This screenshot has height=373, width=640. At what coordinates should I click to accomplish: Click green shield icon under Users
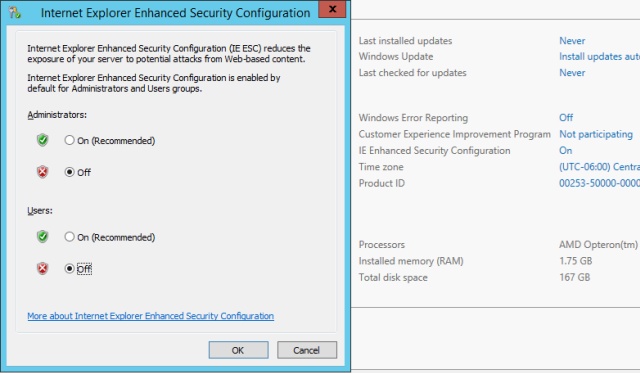42,237
